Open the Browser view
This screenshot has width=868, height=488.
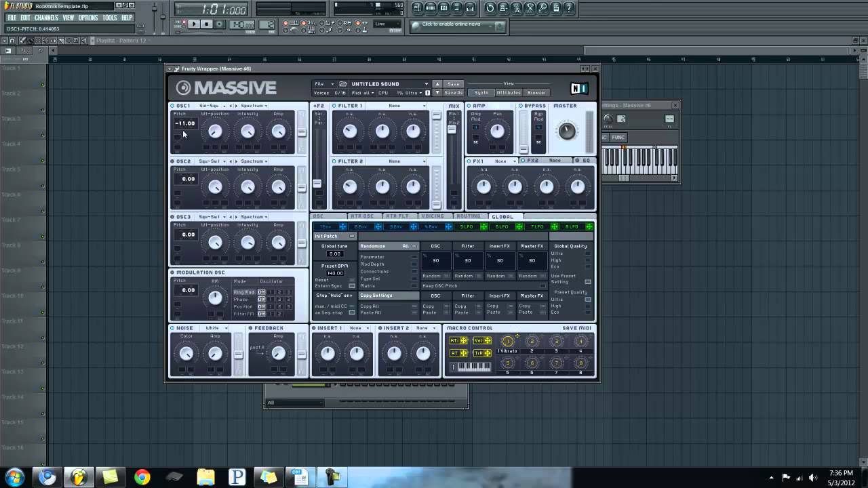(536, 93)
